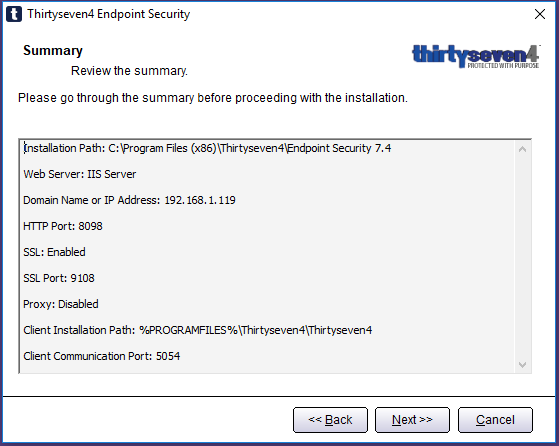This screenshot has height=446, width=559.
Task: Click the Web Server: IIS Server line
Action: click(80, 174)
